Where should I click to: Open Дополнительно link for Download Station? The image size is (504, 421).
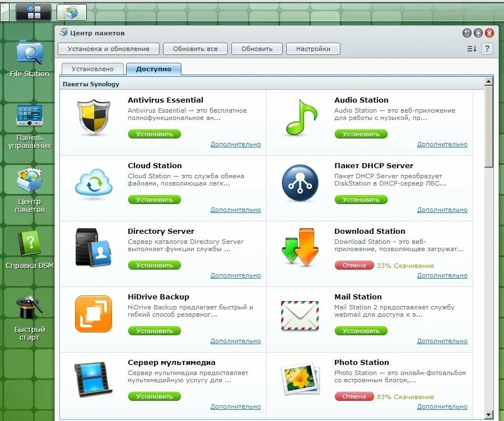coord(442,275)
